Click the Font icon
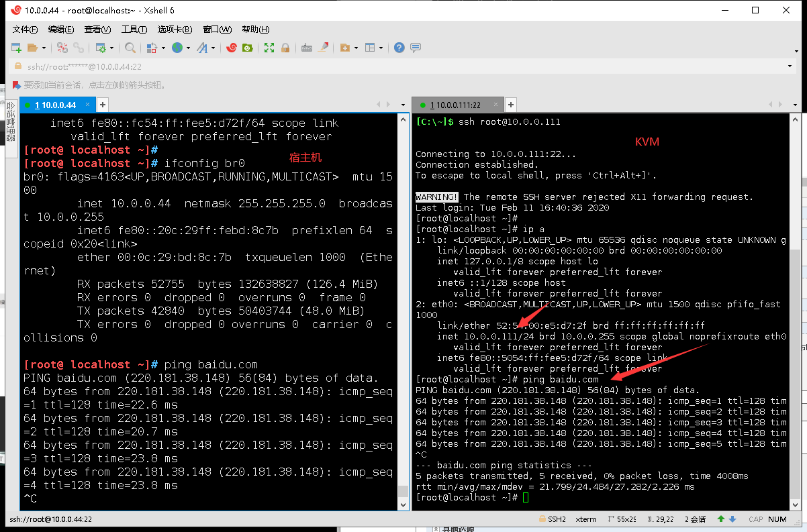807x532 pixels. 201,48
